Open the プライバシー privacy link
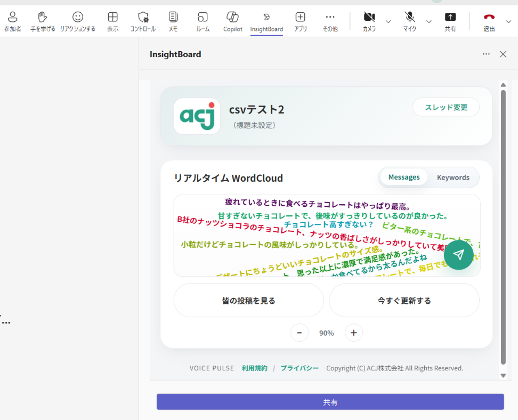 coord(300,368)
